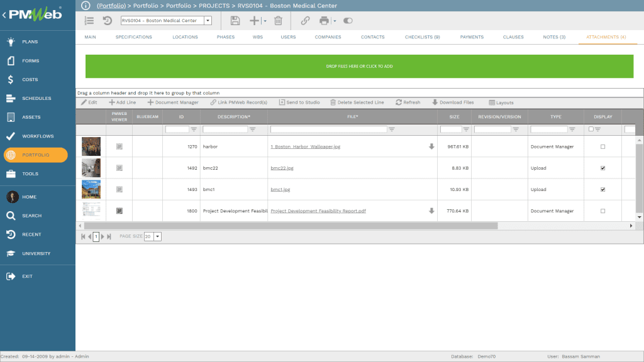This screenshot has height=362, width=644.
Task: Check Display checkbox for harbor row
Action: pyautogui.click(x=603, y=146)
